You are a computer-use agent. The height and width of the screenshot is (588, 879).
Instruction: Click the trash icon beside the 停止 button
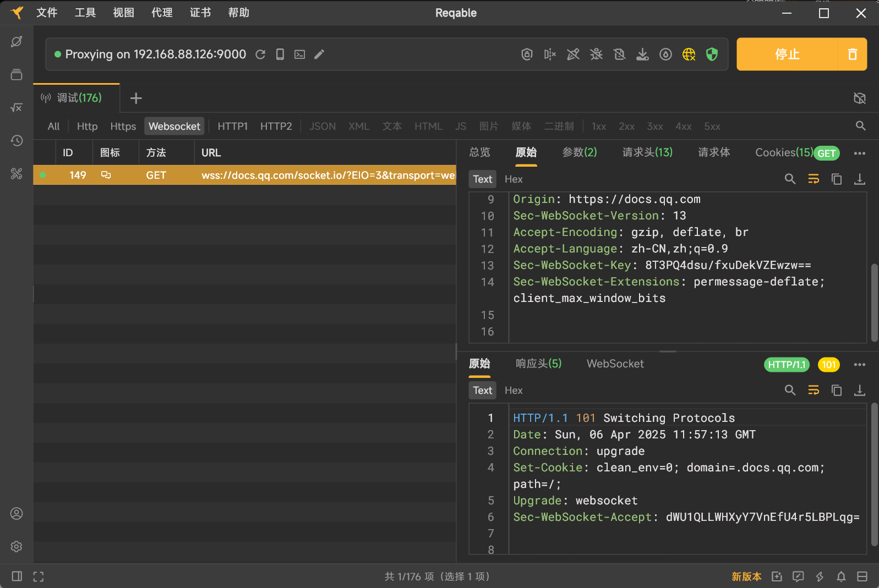[852, 54]
